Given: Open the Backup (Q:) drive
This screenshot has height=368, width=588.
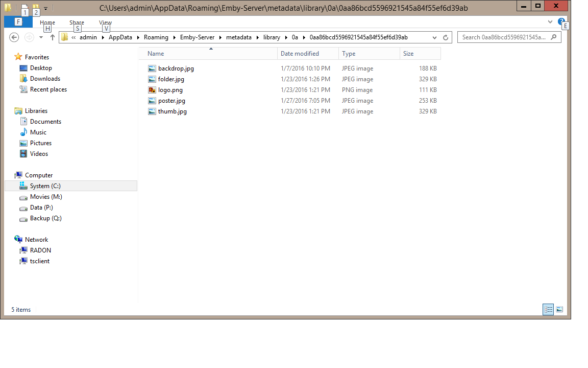Looking at the screenshot, I should pos(46,218).
